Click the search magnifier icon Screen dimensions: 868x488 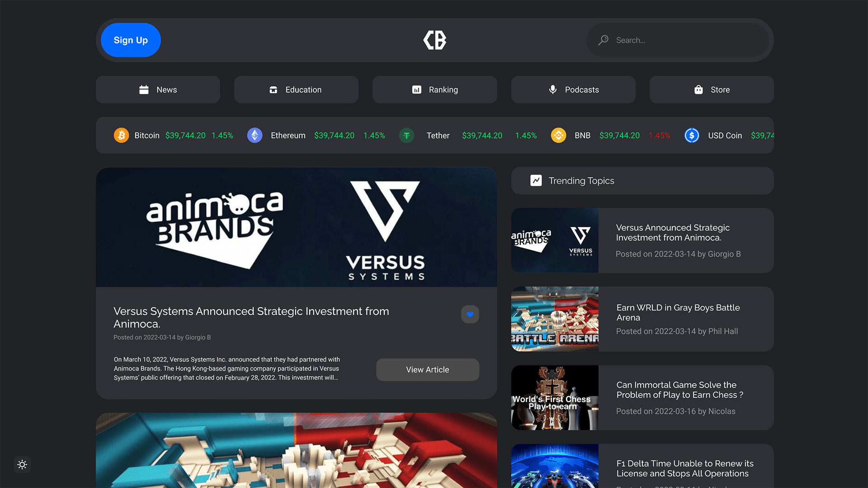[x=603, y=40]
